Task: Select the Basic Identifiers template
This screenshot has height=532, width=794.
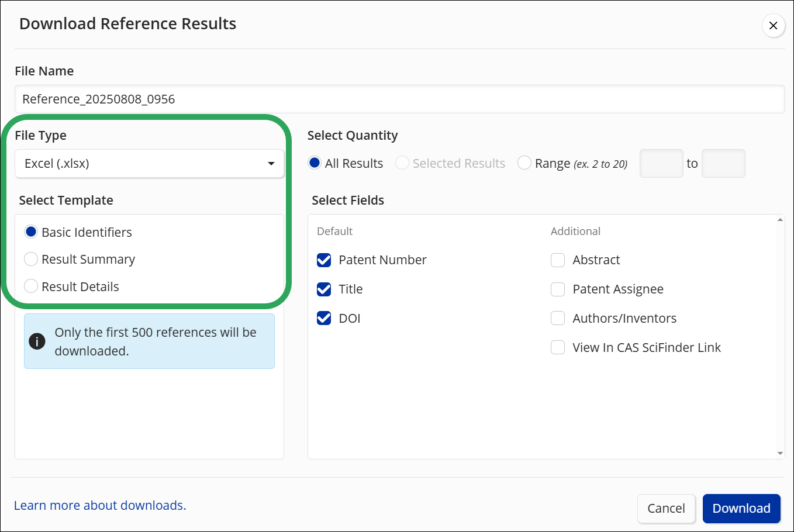Action: pyautogui.click(x=31, y=232)
